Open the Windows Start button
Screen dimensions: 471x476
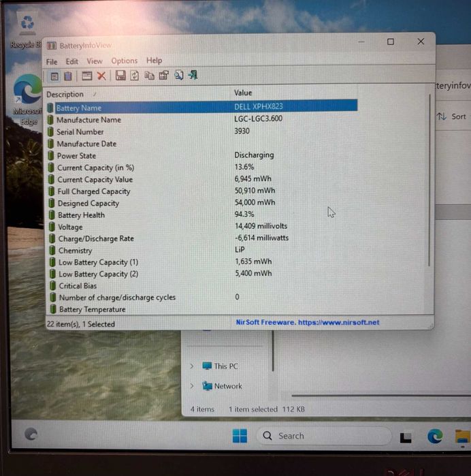click(x=240, y=436)
